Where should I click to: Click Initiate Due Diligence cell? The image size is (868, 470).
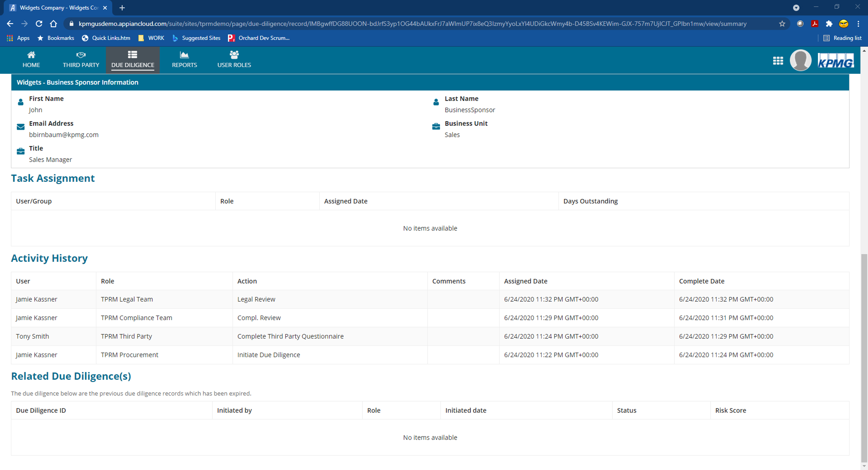coord(330,355)
